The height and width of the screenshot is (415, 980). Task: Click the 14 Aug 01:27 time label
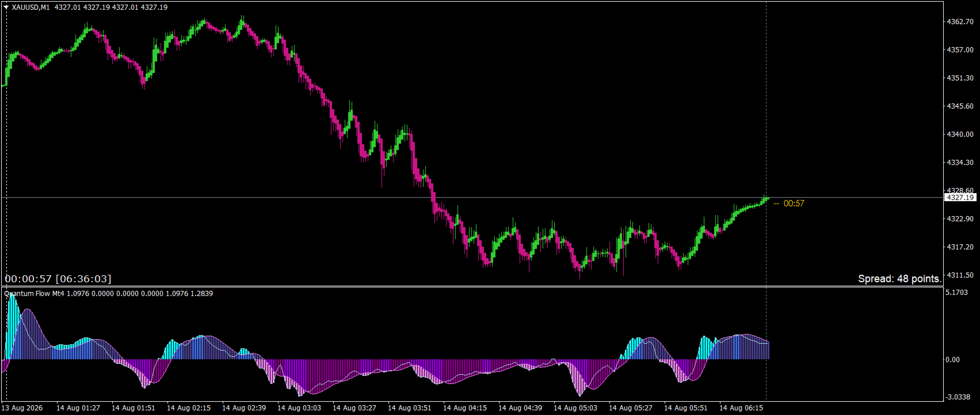78,408
